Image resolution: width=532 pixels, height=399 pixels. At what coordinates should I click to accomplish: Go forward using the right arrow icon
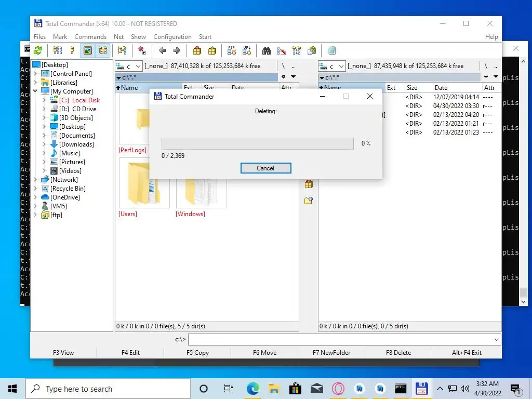177,50
